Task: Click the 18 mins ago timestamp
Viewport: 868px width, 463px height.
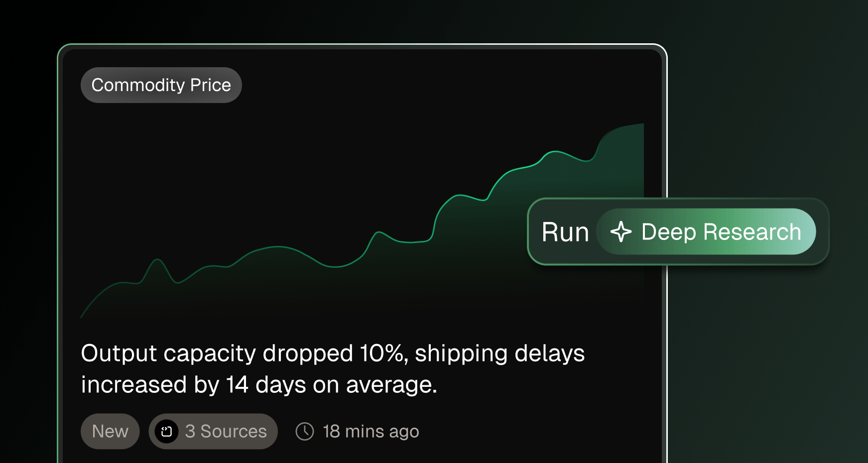Action: (371, 431)
